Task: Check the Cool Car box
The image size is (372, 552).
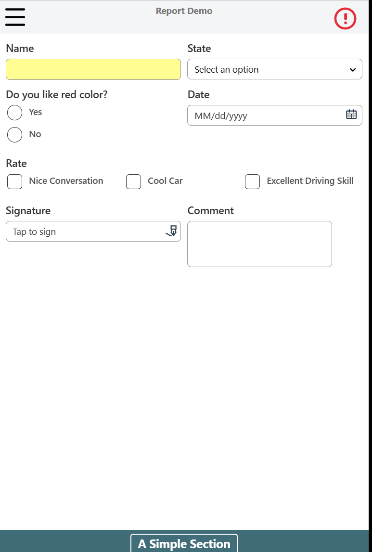Action: click(x=133, y=182)
